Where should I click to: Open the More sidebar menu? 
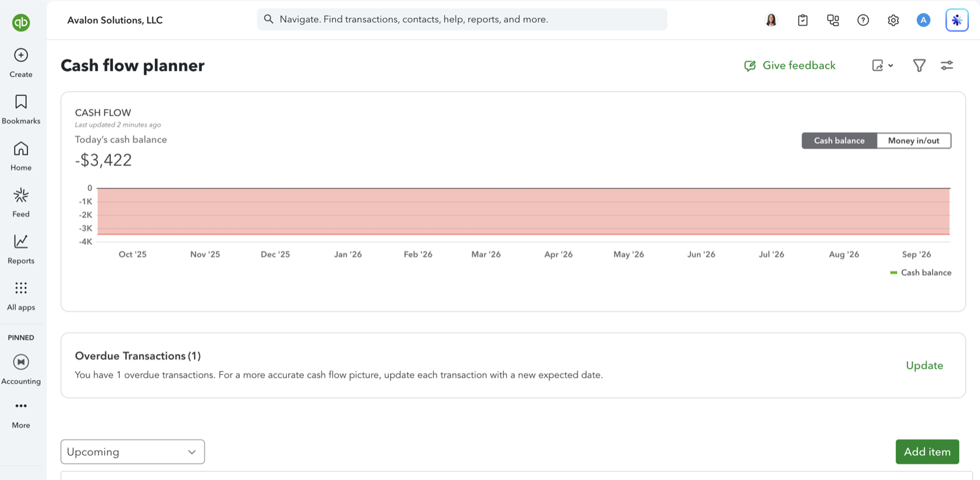click(21, 414)
